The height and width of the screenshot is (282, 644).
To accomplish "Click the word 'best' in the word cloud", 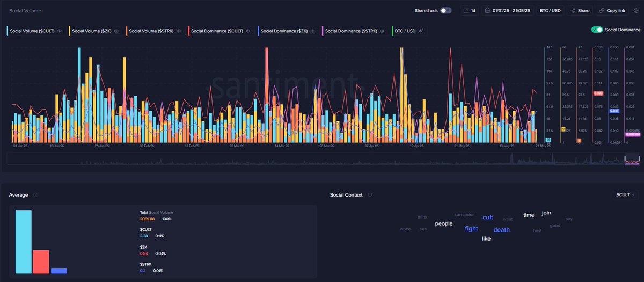I will (537, 230).
